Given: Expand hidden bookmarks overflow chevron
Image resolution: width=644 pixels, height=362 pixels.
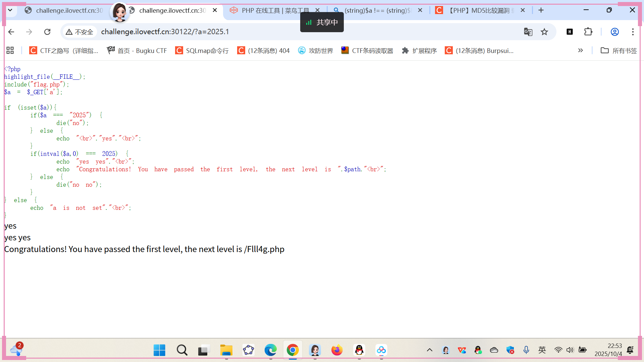Looking at the screenshot, I should (580, 51).
